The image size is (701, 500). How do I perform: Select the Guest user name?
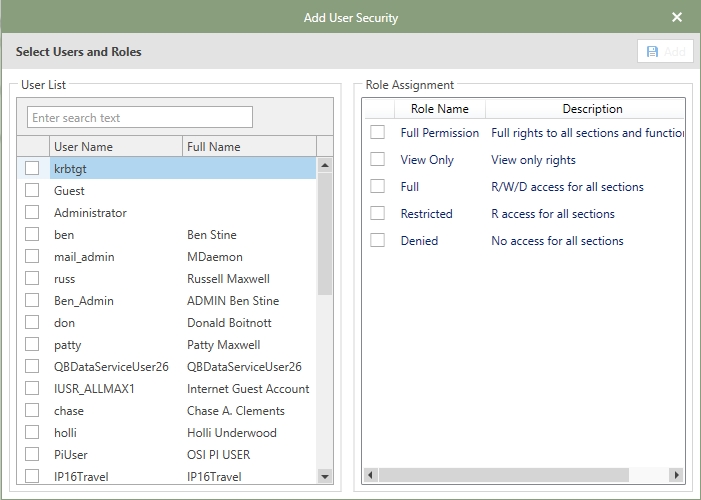69,191
